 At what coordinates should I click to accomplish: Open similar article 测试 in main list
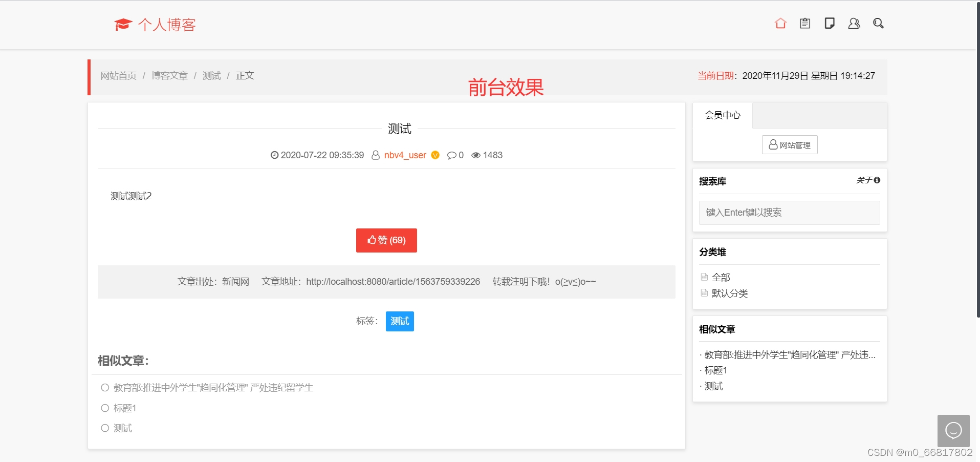coord(123,428)
